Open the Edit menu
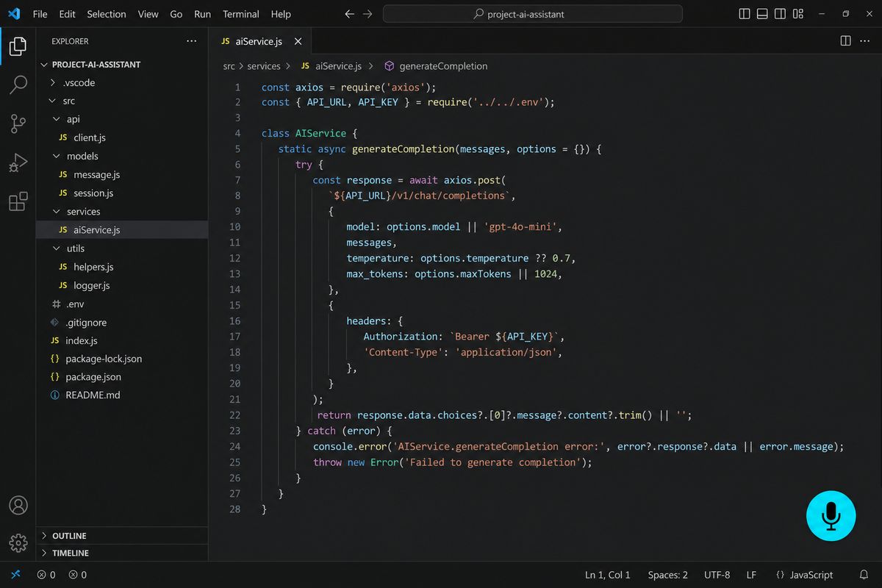Image resolution: width=882 pixels, height=588 pixels. click(67, 14)
